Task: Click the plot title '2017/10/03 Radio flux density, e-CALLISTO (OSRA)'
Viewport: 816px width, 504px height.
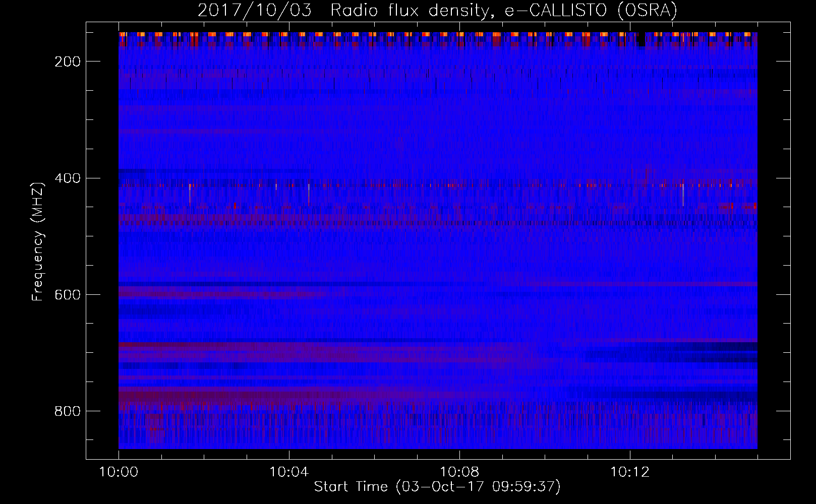Action: (437, 11)
